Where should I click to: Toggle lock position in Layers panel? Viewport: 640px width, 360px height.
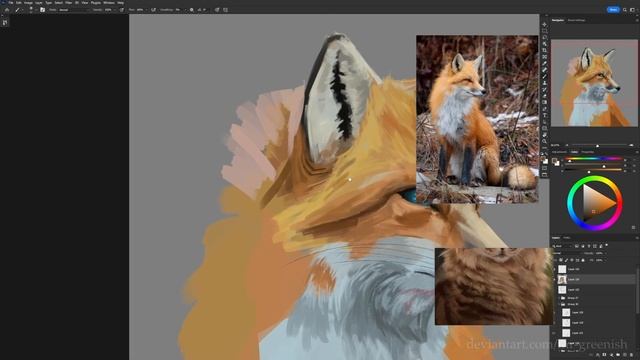tap(572, 260)
